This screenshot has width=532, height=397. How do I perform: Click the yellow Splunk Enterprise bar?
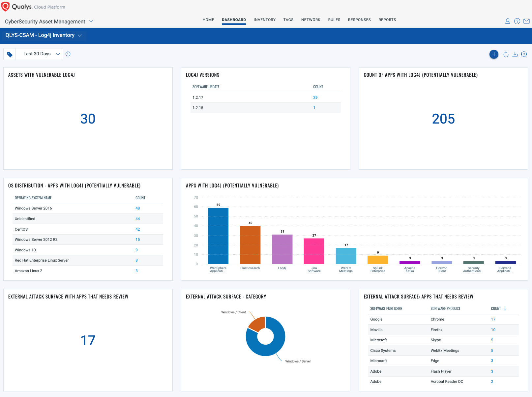378,260
